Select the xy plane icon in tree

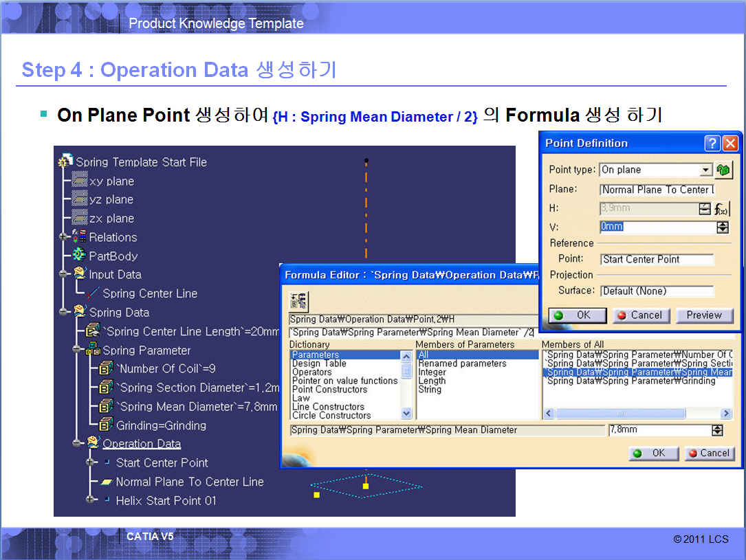pyautogui.click(x=80, y=181)
